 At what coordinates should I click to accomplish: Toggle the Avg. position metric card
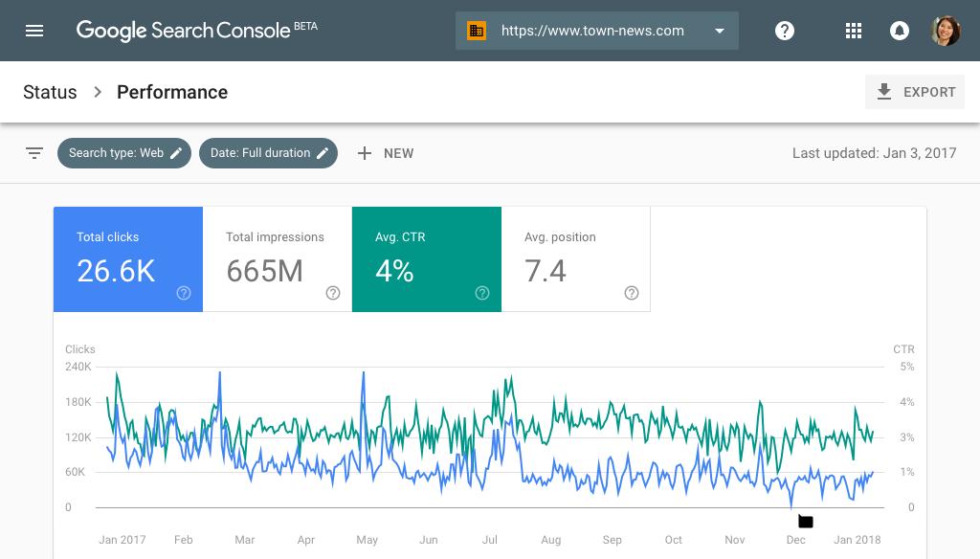point(575,258)
